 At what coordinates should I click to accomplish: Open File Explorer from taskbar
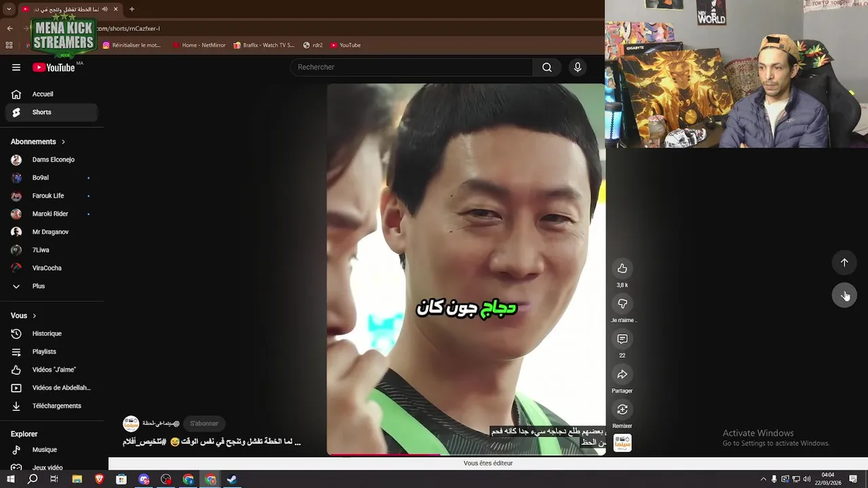click(77, 479)
